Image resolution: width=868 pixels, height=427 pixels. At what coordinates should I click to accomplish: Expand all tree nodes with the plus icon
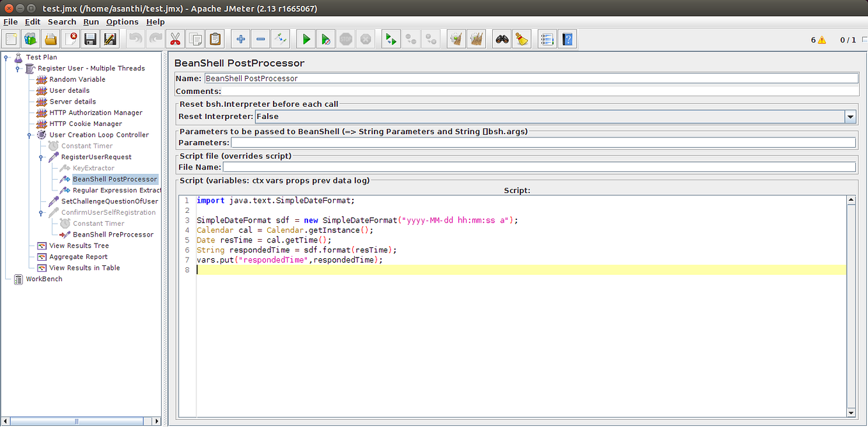240,38
